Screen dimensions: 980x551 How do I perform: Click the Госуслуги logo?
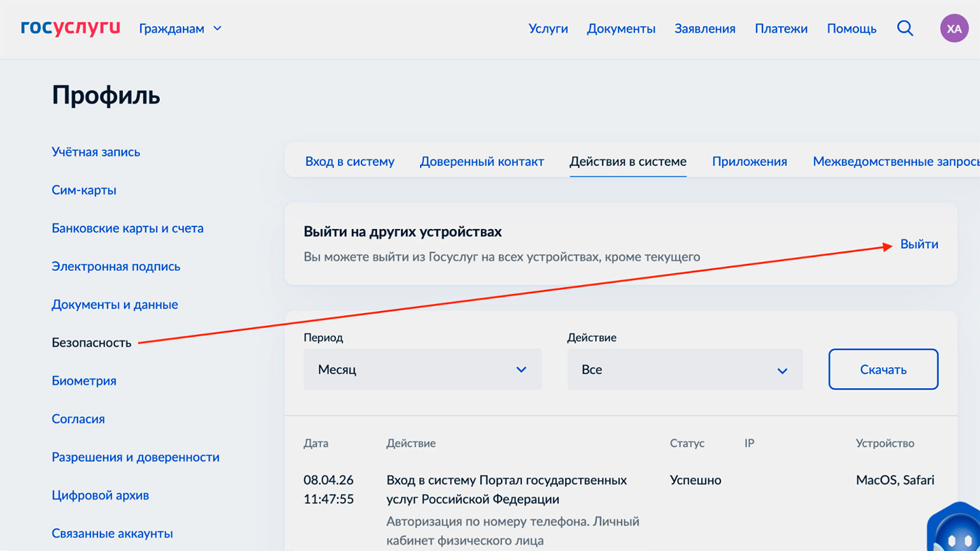tap(70, 28)
